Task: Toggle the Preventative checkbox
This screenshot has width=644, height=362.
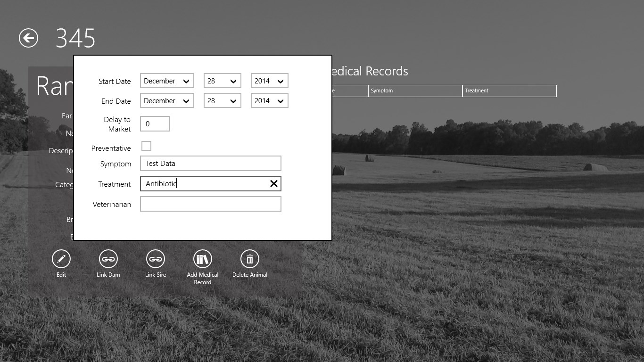Action: pos(147,146)
